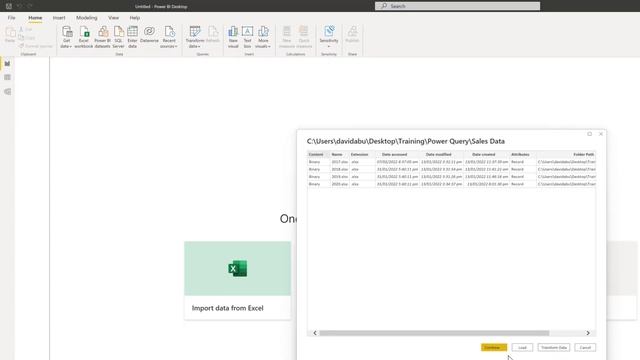640x360 pixels.
Task: Switch to the Help ribbon tab
Action: [x=135, y=18]
